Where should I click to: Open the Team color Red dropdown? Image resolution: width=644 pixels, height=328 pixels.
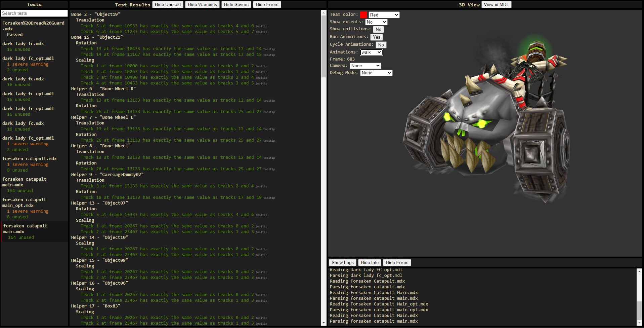pyautogui.click(x=384, y=15)
